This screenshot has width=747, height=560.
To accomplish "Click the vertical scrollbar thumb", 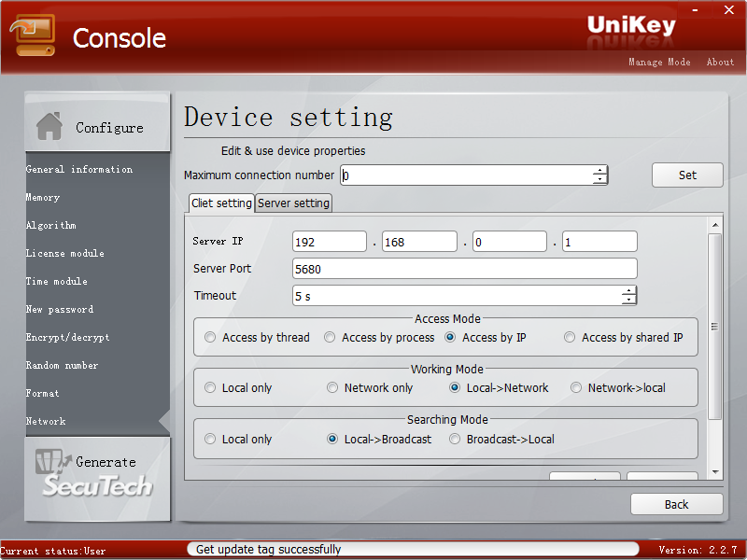I will 714,327.
